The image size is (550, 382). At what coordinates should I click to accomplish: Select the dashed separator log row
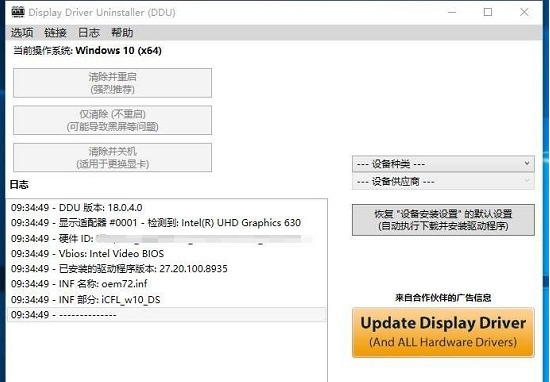click(x=167, y=315)
